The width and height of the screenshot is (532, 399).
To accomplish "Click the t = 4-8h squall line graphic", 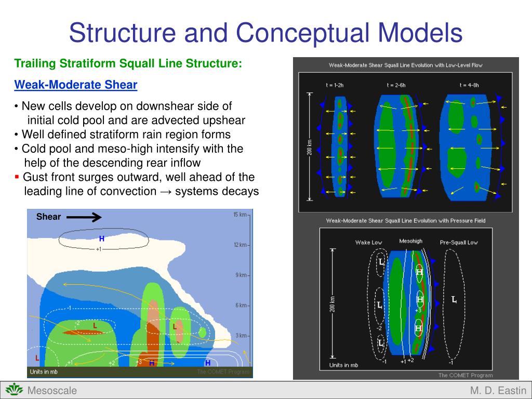I will 472,148.
